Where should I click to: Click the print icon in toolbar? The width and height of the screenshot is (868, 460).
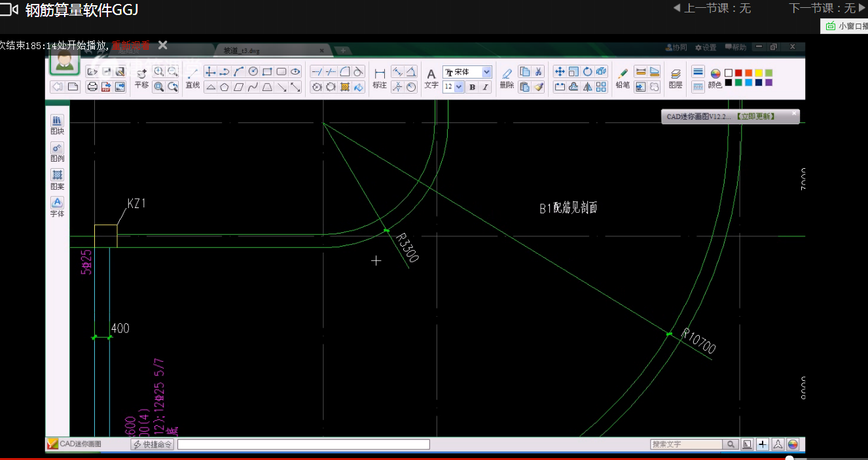click(x=92, y=86)
